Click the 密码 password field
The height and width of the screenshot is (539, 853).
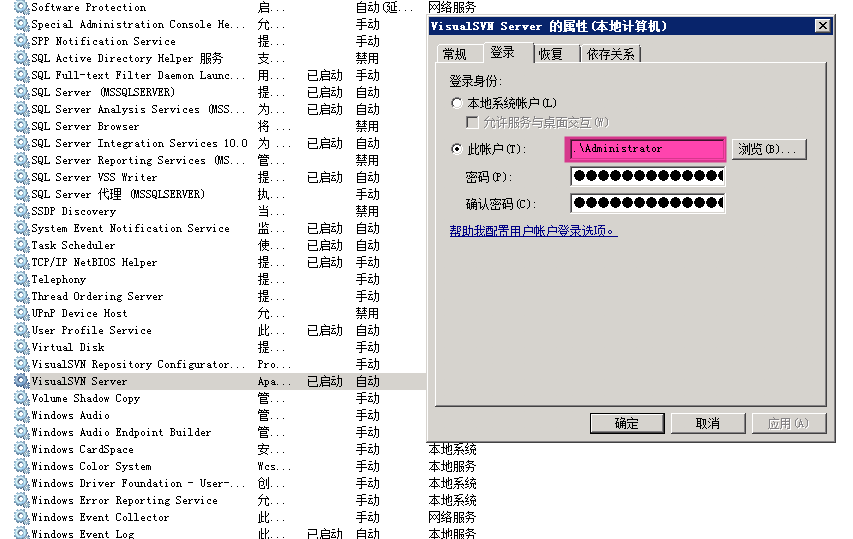click(x=647, y=176)
